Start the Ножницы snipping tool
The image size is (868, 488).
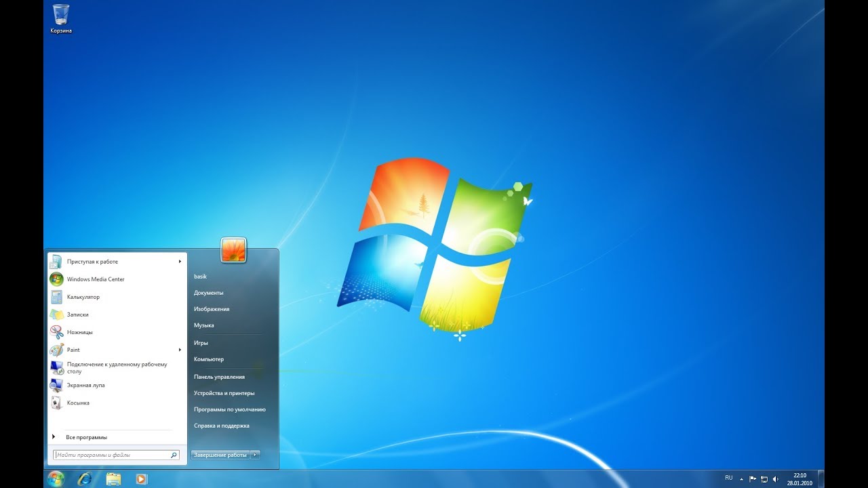point(117,332)
